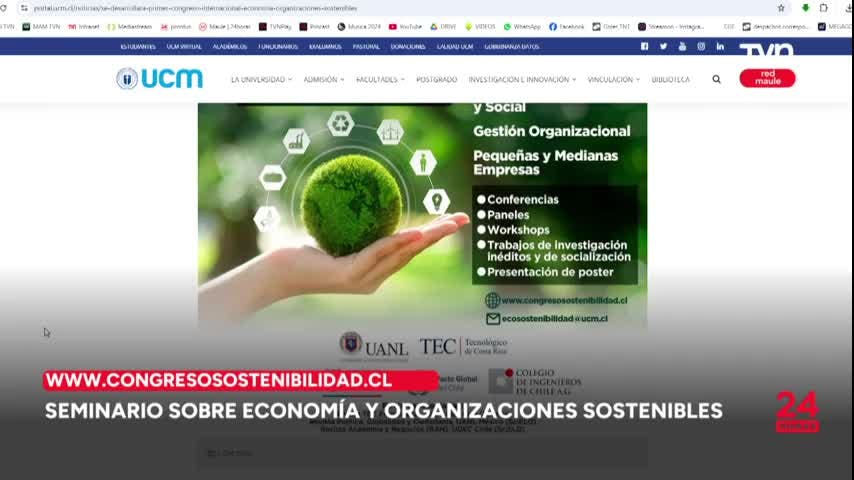Open the Musica 2024 bookmark
Screen dimensions: 854x480
click(x=359, y=27)
